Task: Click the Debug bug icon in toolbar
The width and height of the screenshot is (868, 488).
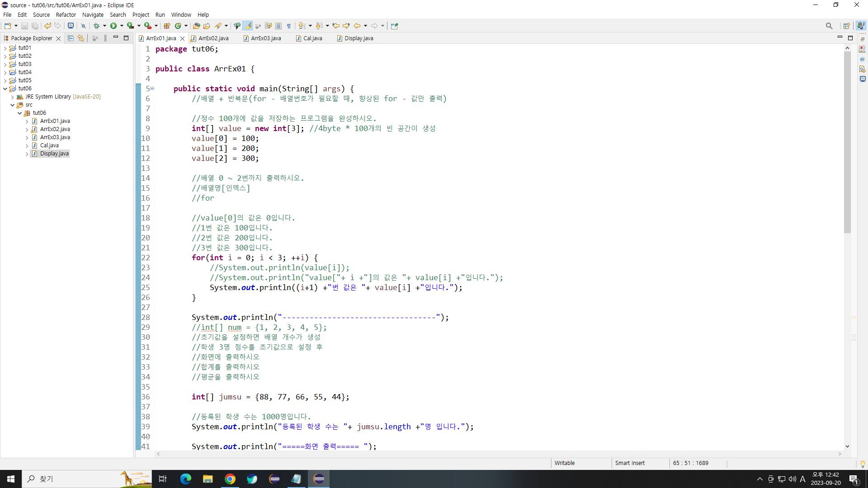Action: [x=96, y=26]
